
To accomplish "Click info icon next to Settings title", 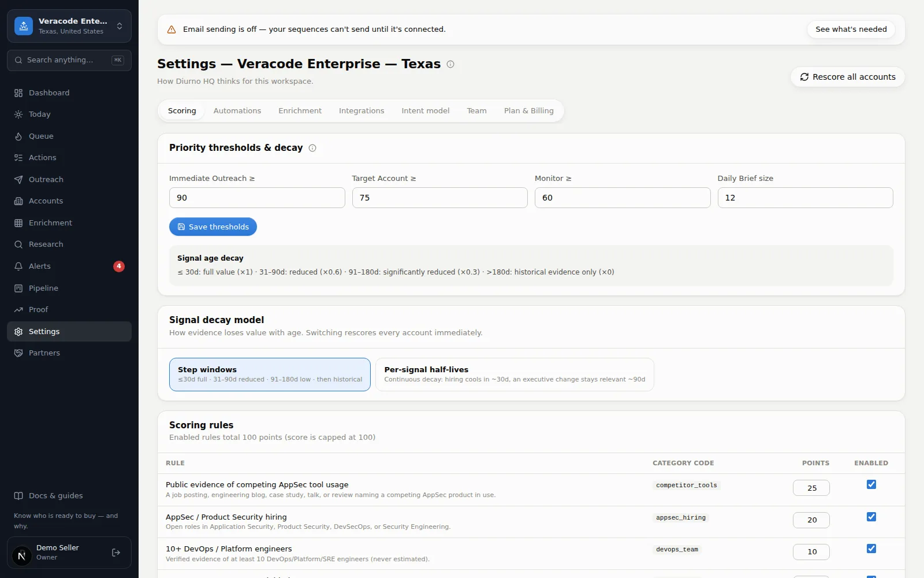I will [x=450, y=64].
